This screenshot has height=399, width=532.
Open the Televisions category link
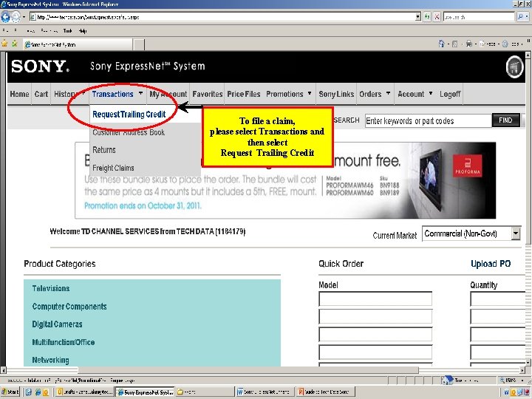[51, 288]
